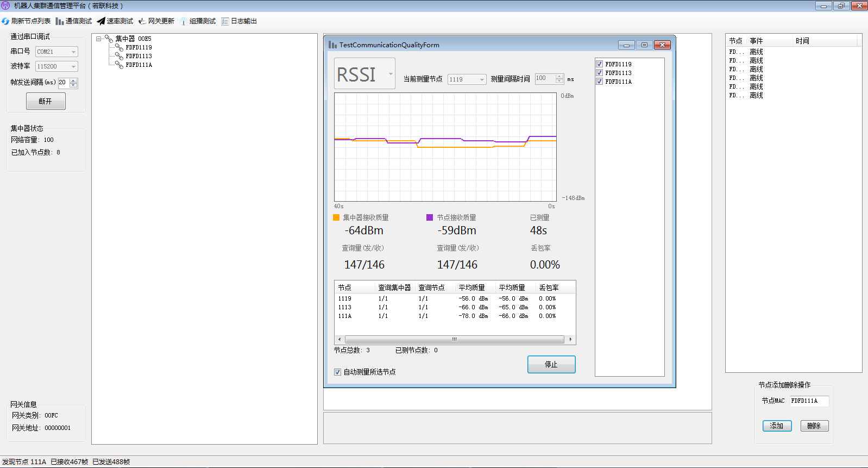Image resolution: width=868 pixels, height=468 pixels.
Task: Open the RSSI measurement type dropdown
Action: [391, 74]
